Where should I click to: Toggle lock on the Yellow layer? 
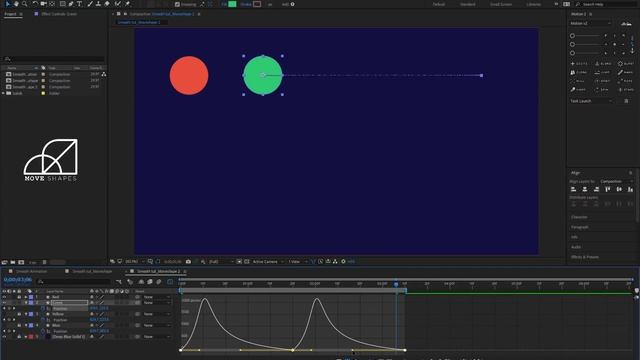19,314
